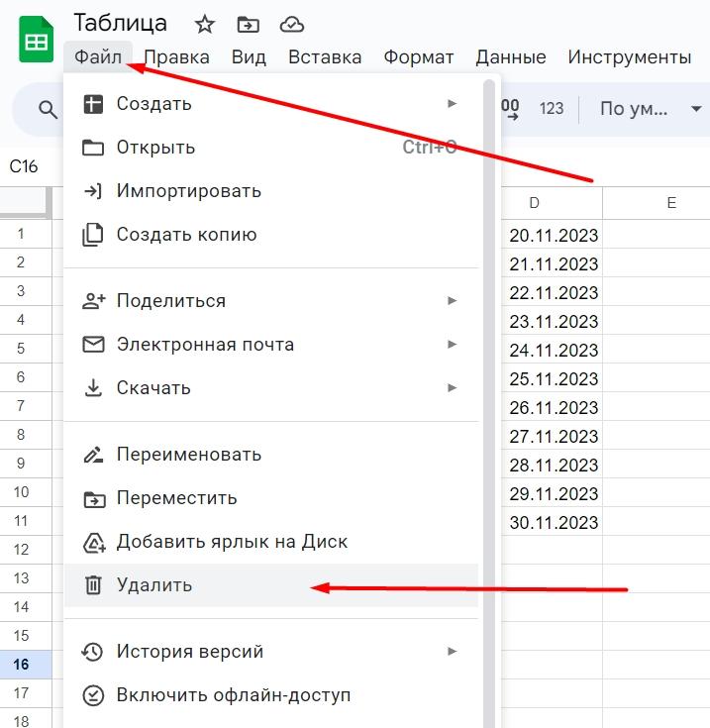This screenshot has height=728, width=710.
Task: Expand the Создать submenu arrow
Action: [x=452, y=103]
